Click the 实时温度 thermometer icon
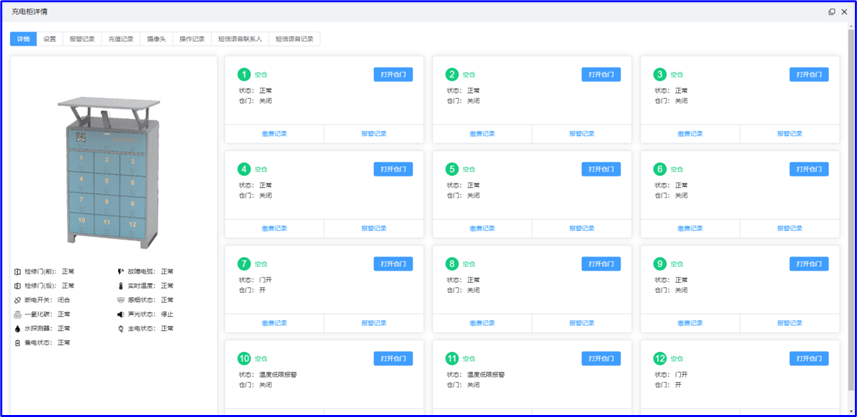The image size is (857, 417). point(121,286)
